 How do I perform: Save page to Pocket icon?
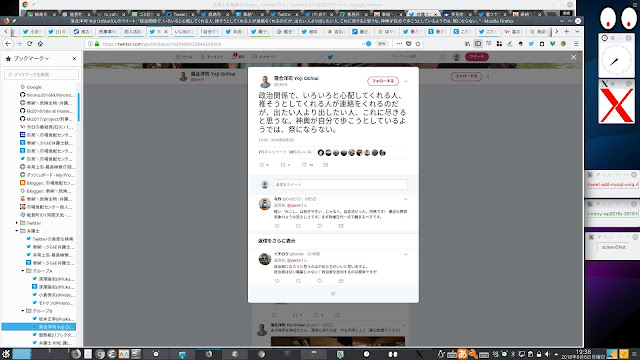409,44
